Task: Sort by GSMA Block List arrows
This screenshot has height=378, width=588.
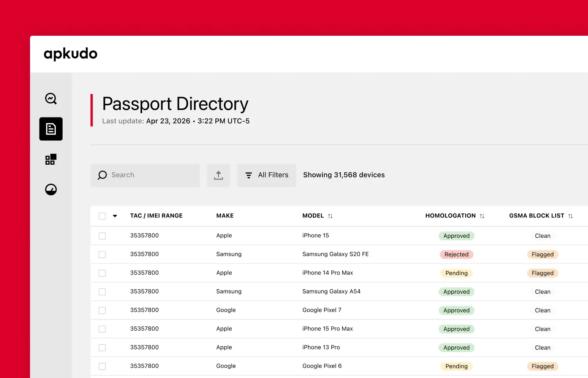Action: coord(571,216)
